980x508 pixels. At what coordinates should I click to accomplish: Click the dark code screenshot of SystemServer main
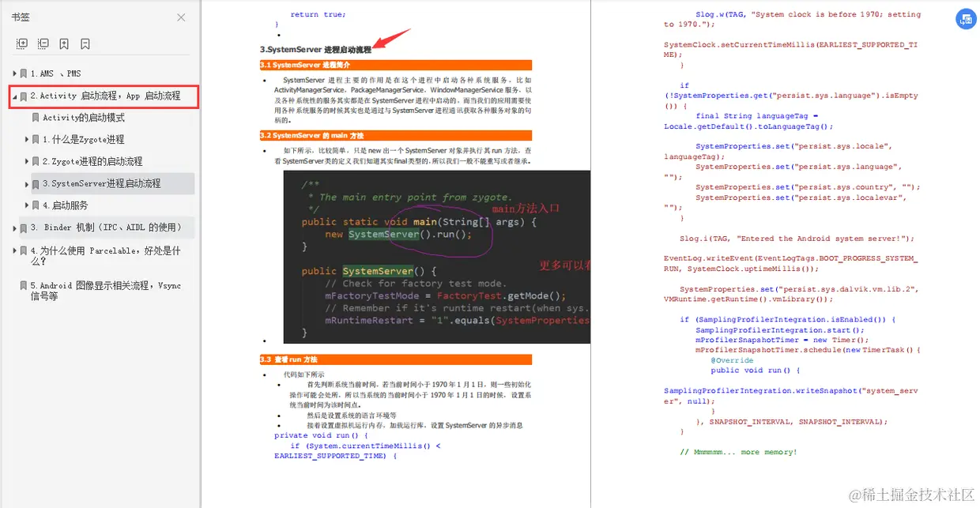pos(436,256)
